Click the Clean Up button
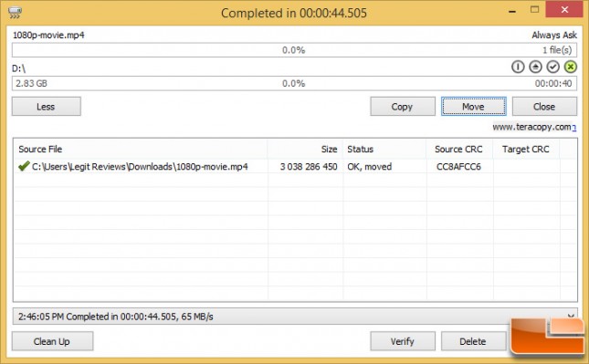This screenshot has width=589, height=364. (52, 341)
